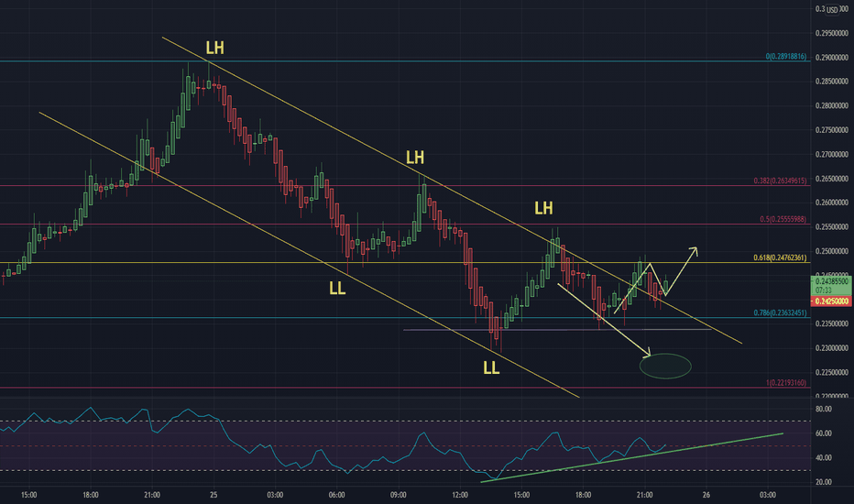Click the 09:00 time axis label
The image size is (854, 504).
398,495
